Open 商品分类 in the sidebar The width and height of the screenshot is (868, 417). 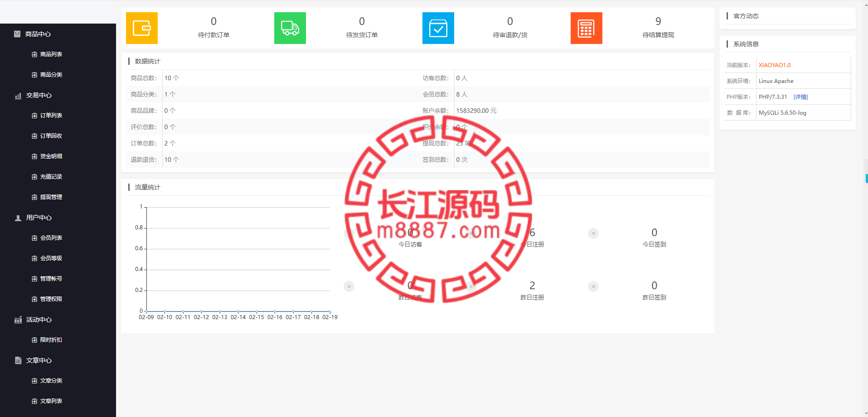(x=51, y=75)
